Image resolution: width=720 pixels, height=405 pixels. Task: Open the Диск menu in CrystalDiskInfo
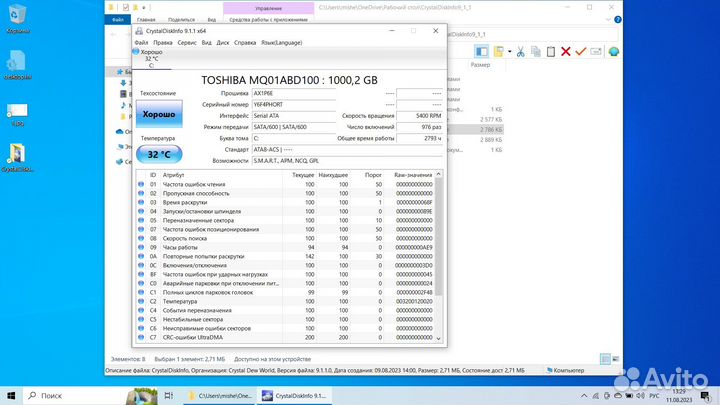click(223, 43)
